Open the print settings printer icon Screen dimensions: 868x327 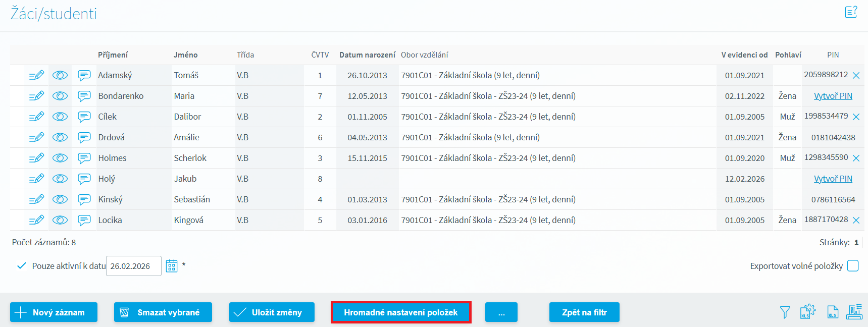click(x=855, y=312)
